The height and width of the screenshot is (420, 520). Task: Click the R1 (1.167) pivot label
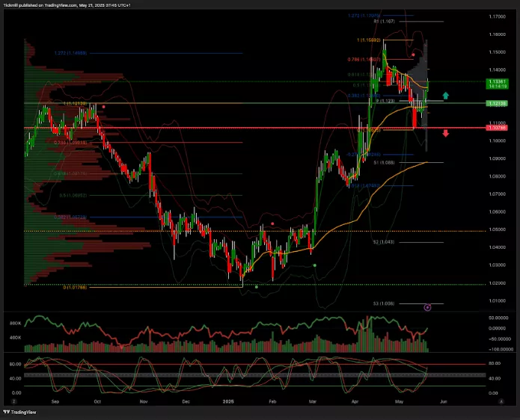[x=406, y=22]
